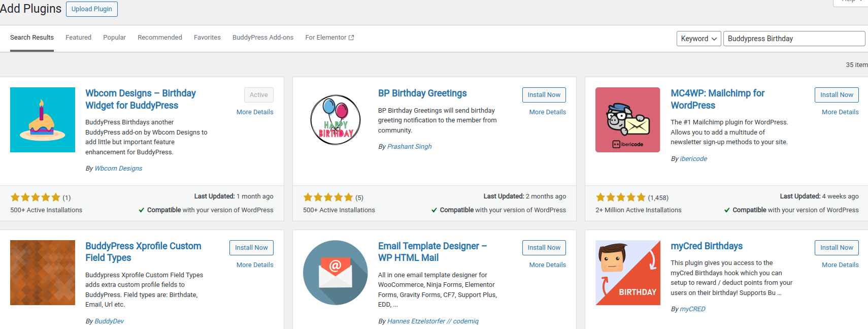Click the plugin search input field
This screenshot has height=329, width=868.
[x=793, y=39]
